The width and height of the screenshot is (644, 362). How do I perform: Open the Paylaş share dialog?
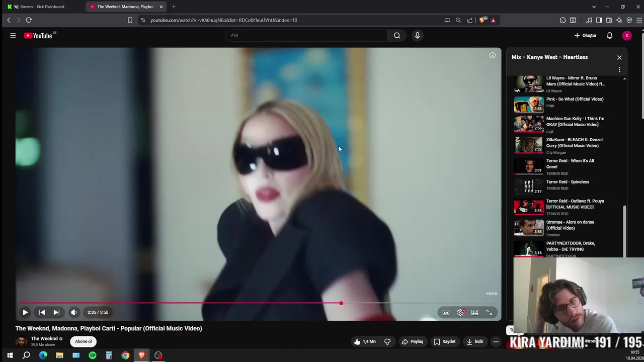(412, 341)
